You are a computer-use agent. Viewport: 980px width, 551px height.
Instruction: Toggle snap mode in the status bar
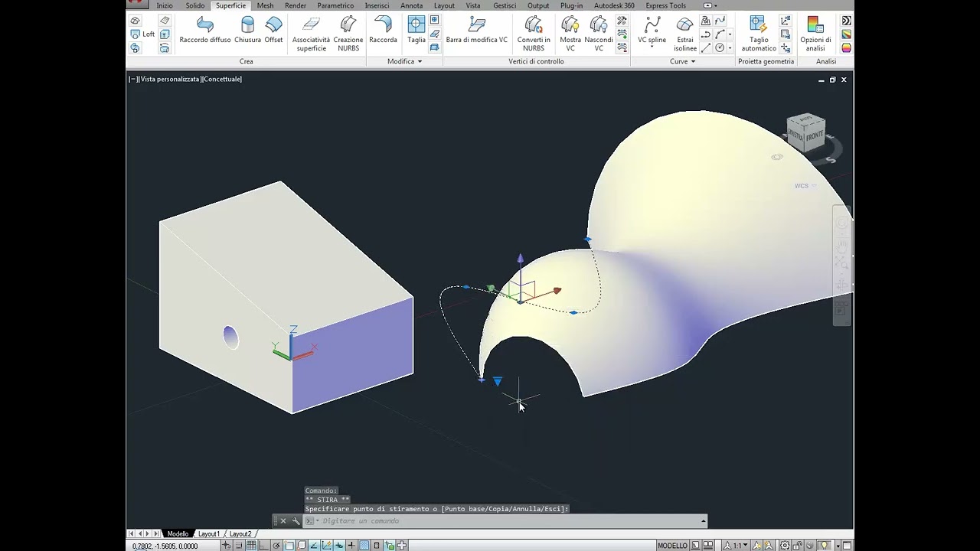tap(238, 546)
